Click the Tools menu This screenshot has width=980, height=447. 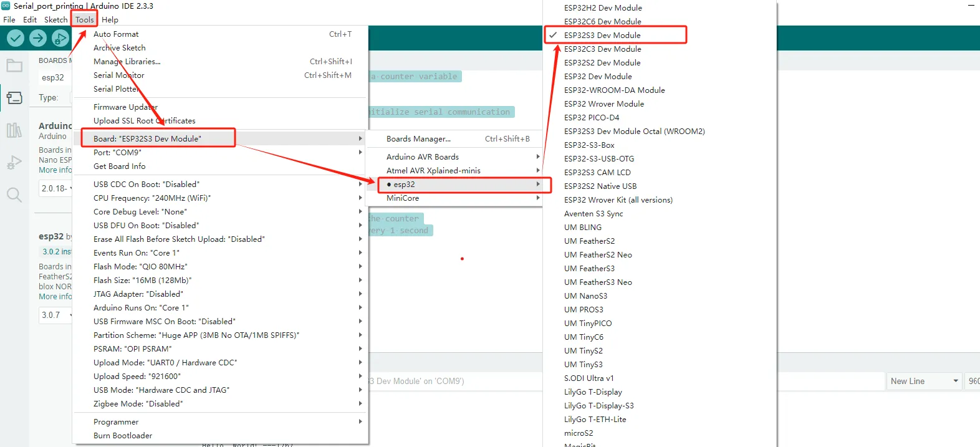(x=84, y=19)
